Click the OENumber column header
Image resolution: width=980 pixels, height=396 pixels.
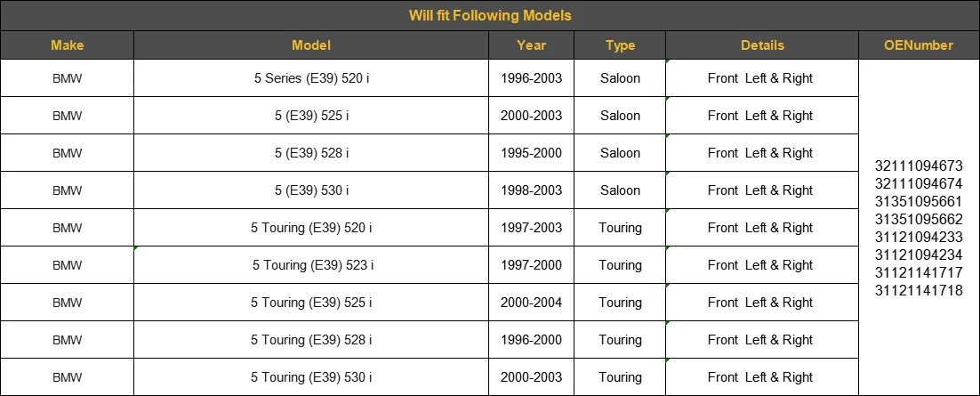[x=919, y=45]
